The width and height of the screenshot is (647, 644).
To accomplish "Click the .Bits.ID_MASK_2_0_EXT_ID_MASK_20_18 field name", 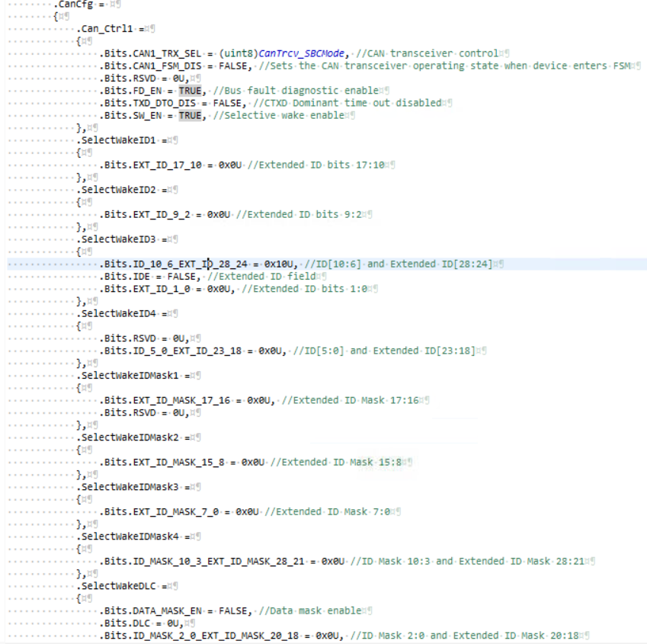I will click(199, 636).
